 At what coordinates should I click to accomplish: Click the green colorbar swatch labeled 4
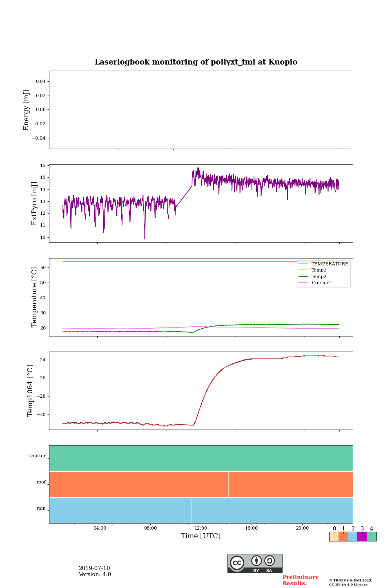pos(372,537)
